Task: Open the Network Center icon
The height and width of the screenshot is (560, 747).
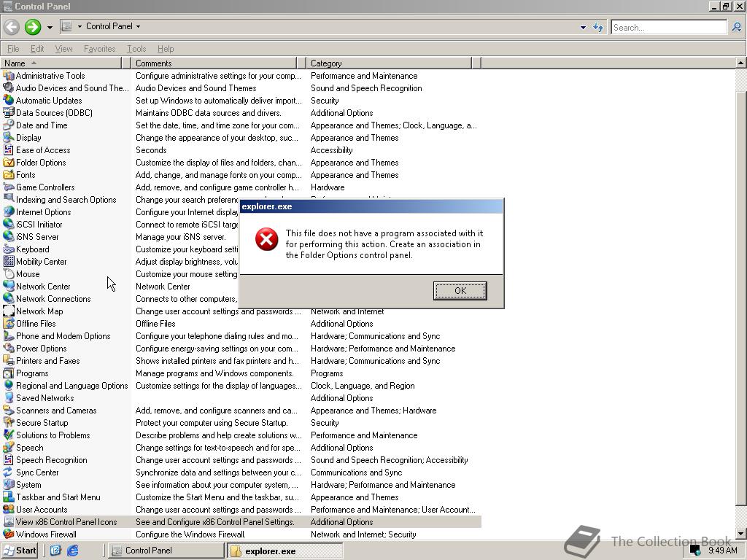Action: 9,286
